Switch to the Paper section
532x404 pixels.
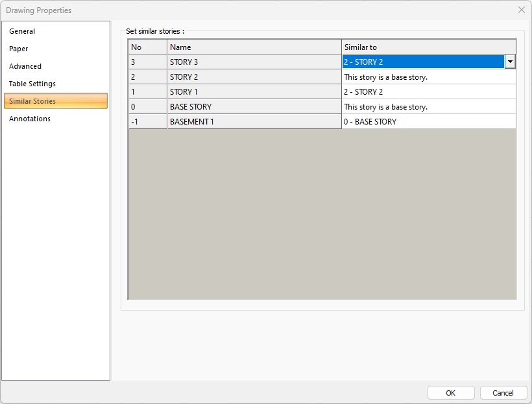19,49
